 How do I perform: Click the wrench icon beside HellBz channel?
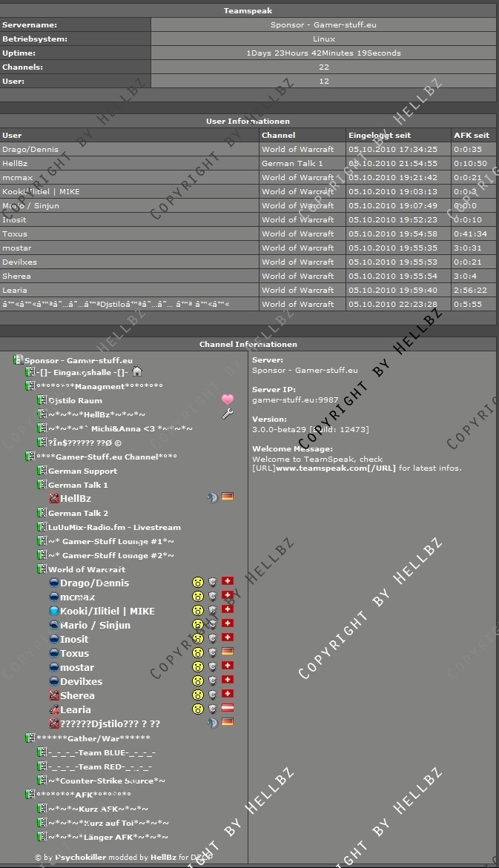click(x=228, y=414)
